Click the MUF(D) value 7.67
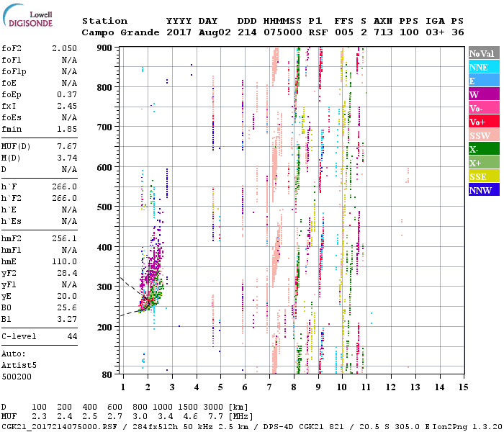This screenshot has width=504, height=432. pos(67,147)
